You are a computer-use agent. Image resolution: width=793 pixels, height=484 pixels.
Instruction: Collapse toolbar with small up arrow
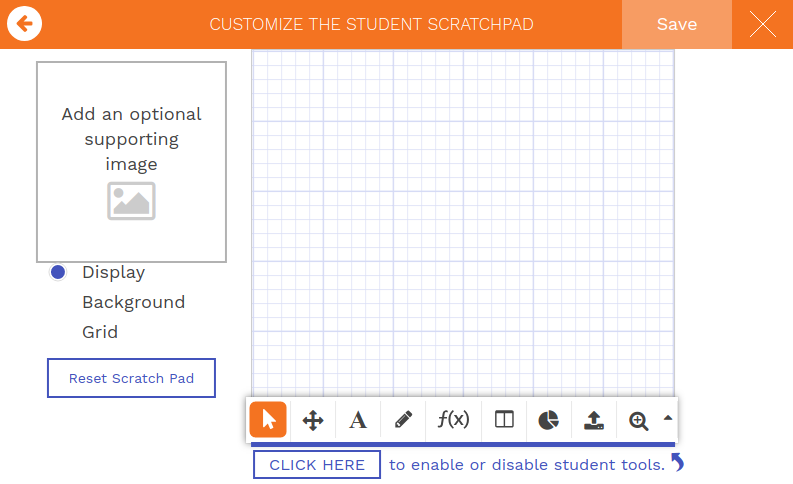coord(668,418)
